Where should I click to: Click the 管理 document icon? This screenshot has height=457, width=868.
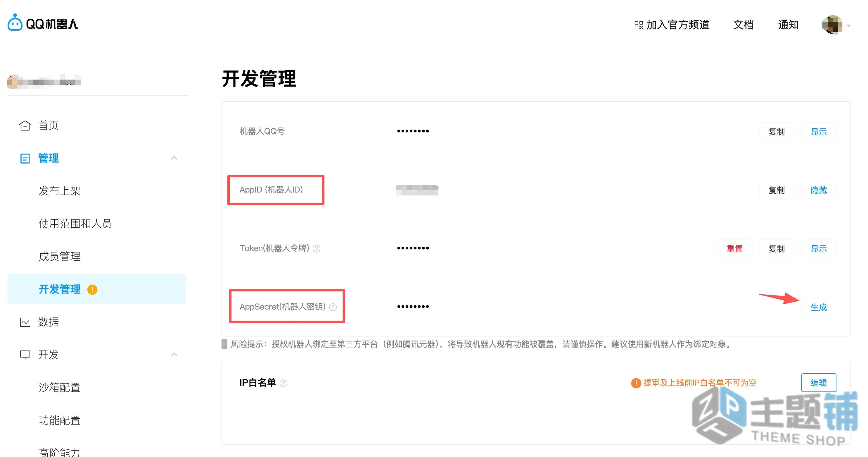(x=25, y=158)
